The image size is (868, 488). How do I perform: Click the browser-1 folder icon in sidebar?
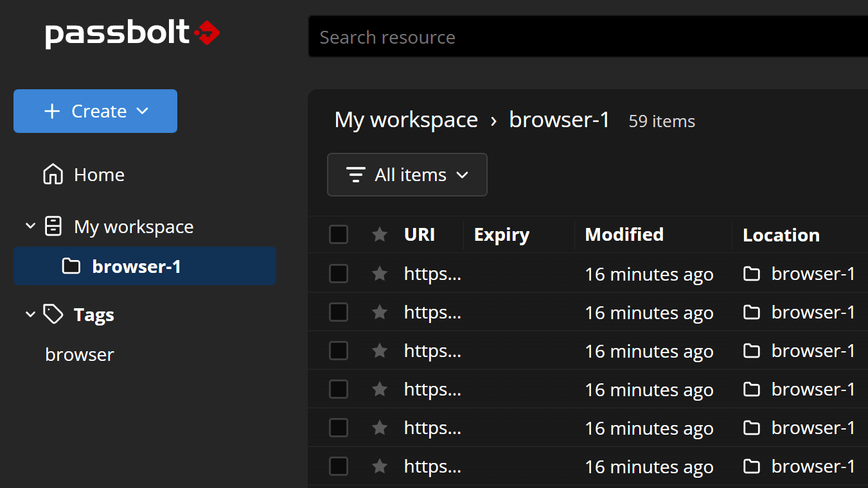tap(70, 266)
